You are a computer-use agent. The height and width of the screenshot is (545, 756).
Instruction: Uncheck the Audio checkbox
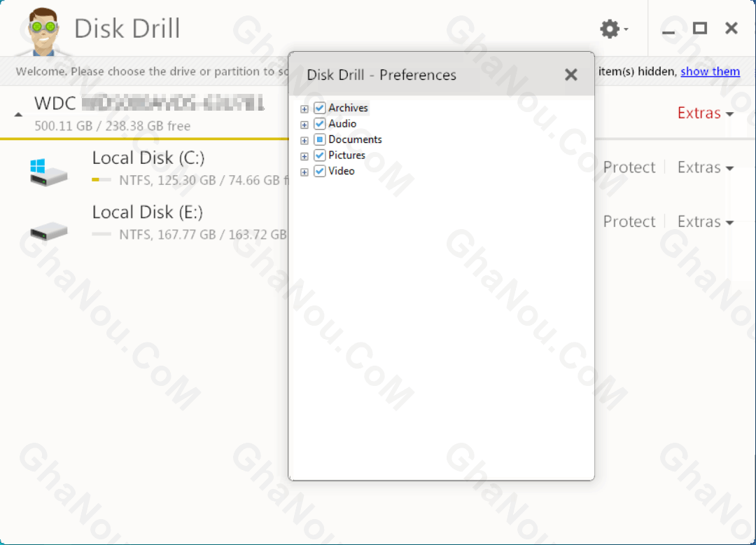click(x=319, y=124)
